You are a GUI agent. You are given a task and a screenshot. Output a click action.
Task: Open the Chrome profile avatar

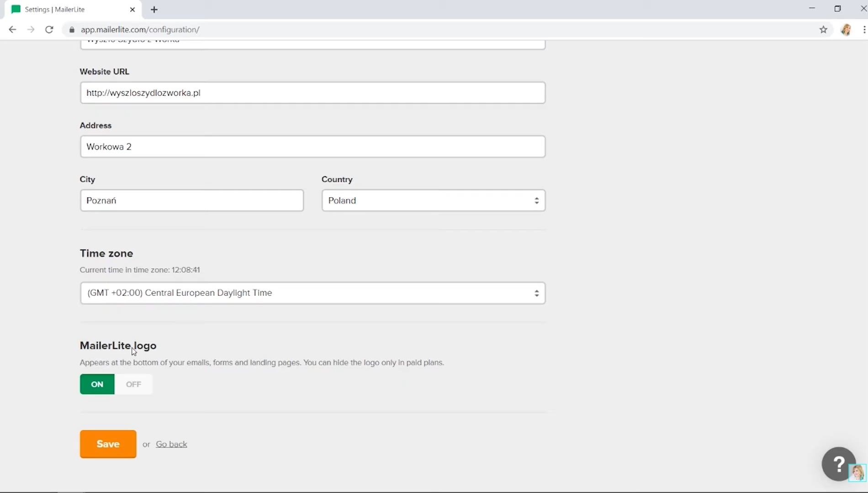(846, 30)
